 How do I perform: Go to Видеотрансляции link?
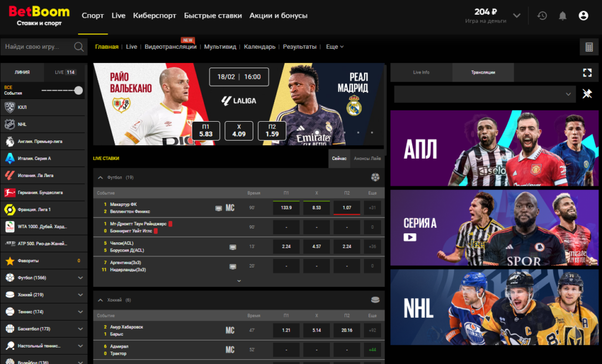[170, 47]
